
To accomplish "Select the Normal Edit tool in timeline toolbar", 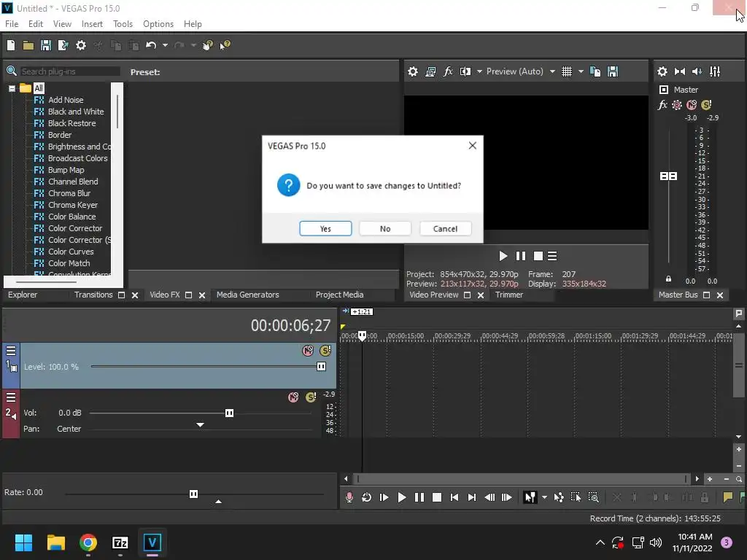I will [x=530, y=497].
